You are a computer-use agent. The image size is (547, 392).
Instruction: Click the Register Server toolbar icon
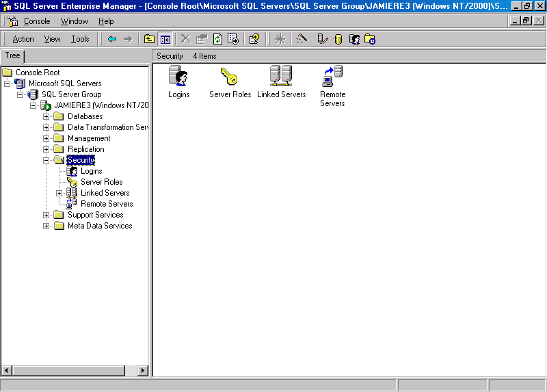pyautogui.click(x=323, y=39)
